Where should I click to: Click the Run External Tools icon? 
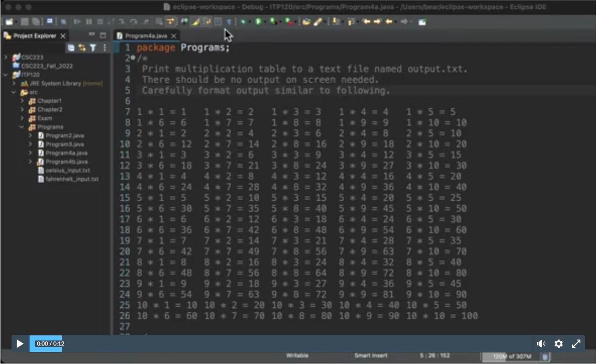(290, 22)
